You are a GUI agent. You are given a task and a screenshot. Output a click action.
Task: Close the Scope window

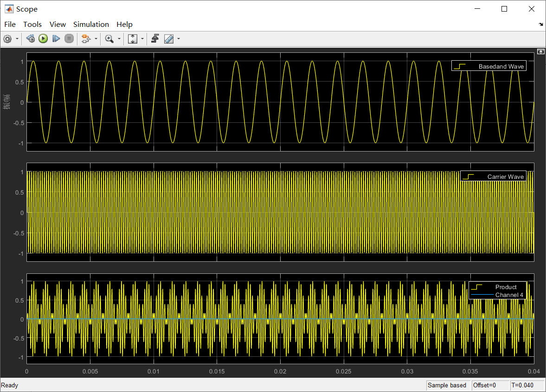point(531,9)
